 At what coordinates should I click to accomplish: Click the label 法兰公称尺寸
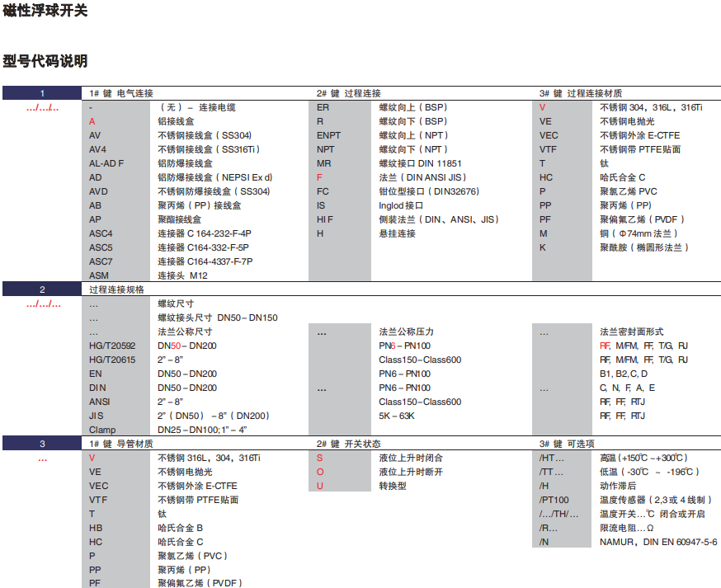[185, 332]
